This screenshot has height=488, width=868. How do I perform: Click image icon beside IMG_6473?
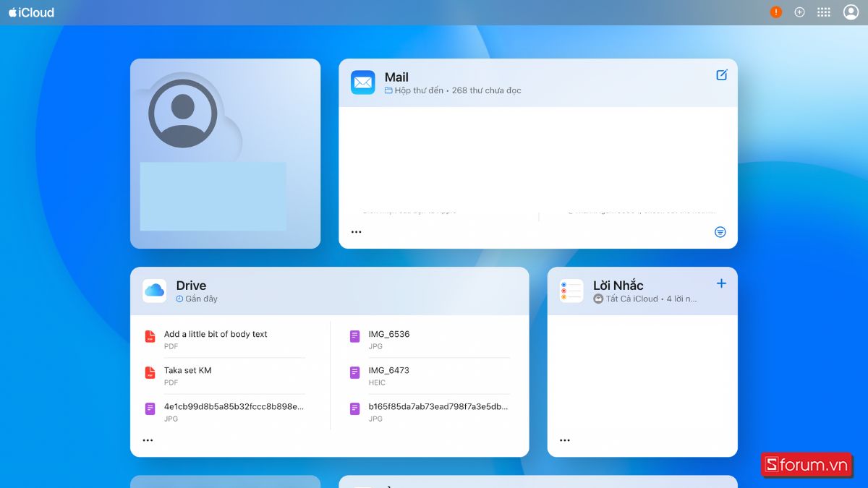coord(354,372)
